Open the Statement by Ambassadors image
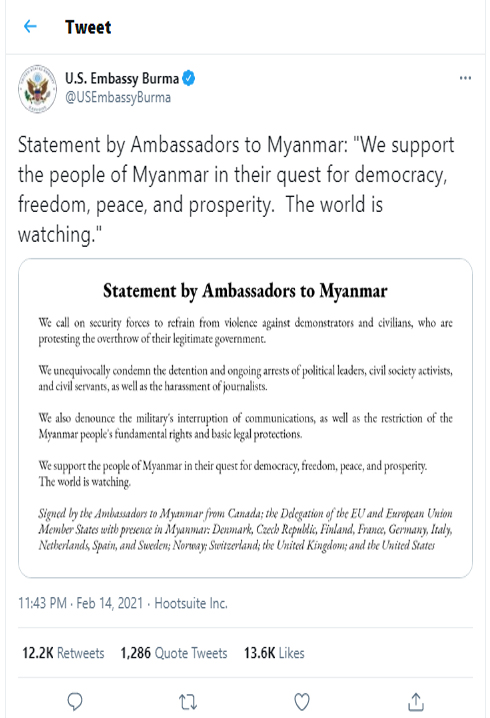 (x=245, y=418)
